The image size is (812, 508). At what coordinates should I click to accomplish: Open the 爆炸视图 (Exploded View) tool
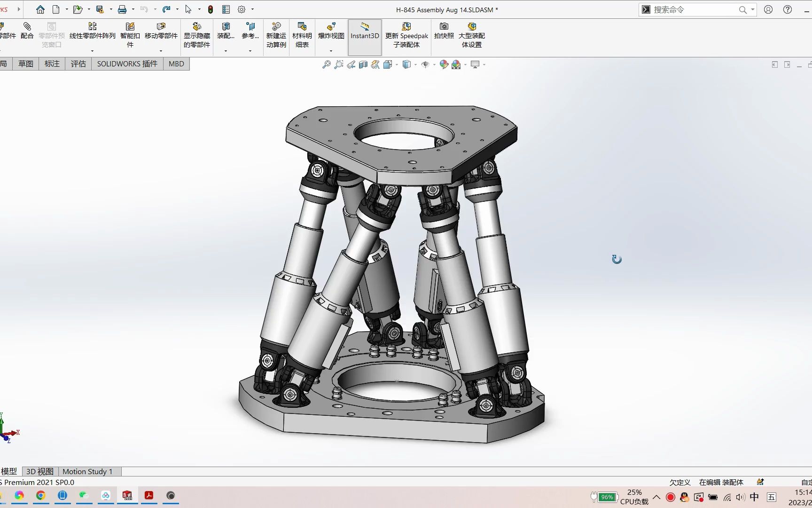tap(331, 32)
